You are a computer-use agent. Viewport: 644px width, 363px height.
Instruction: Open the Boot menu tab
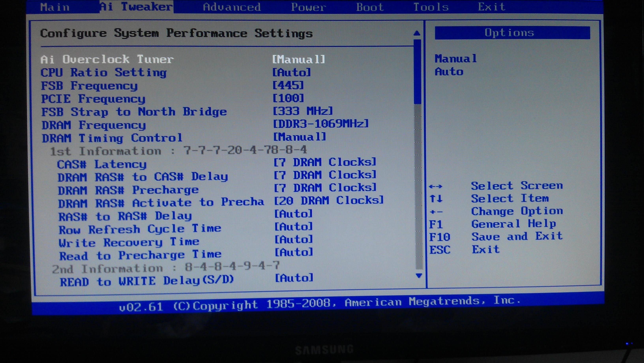pos(370,7)
